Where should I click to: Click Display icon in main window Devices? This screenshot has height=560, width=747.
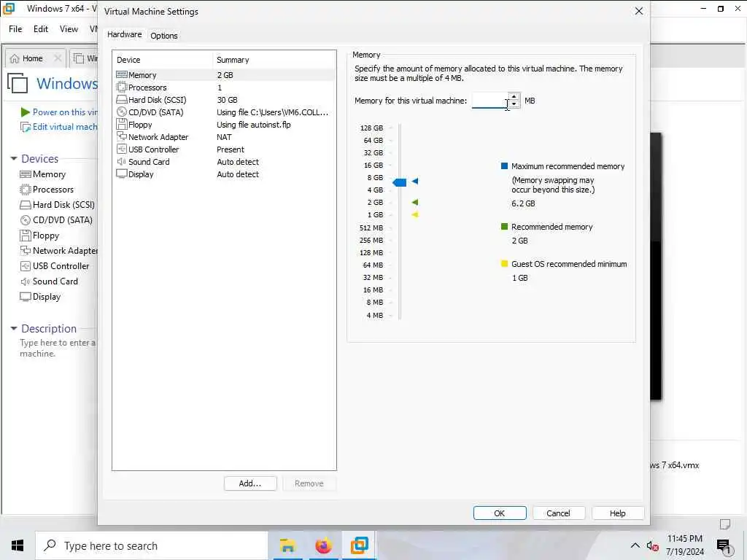[26, 297]
